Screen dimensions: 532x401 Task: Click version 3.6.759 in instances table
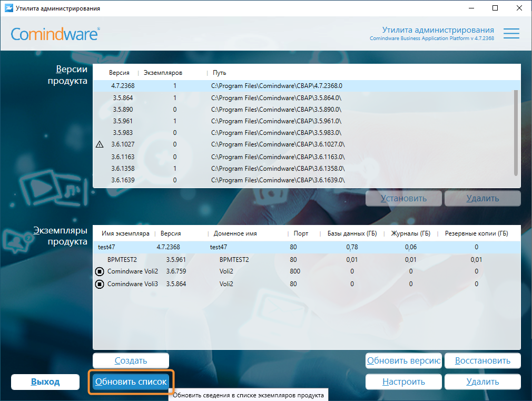pyautogui.click(x=176, y=271)
